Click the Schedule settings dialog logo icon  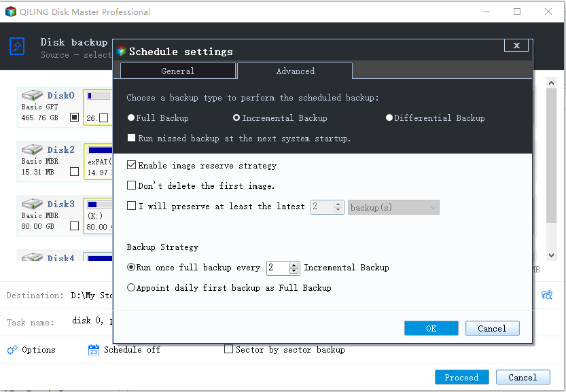(121, 51)
